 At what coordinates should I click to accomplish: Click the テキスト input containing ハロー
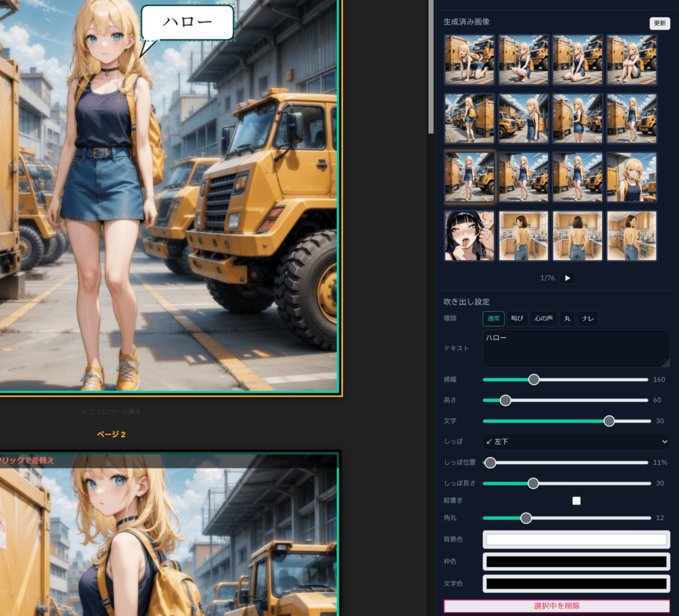pos(576,349)
